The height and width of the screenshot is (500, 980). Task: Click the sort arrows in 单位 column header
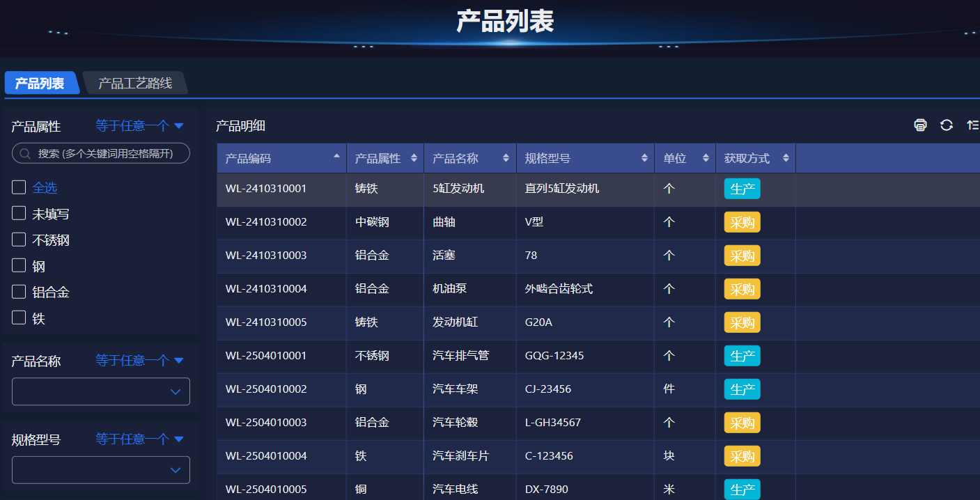tap(706, 158)
